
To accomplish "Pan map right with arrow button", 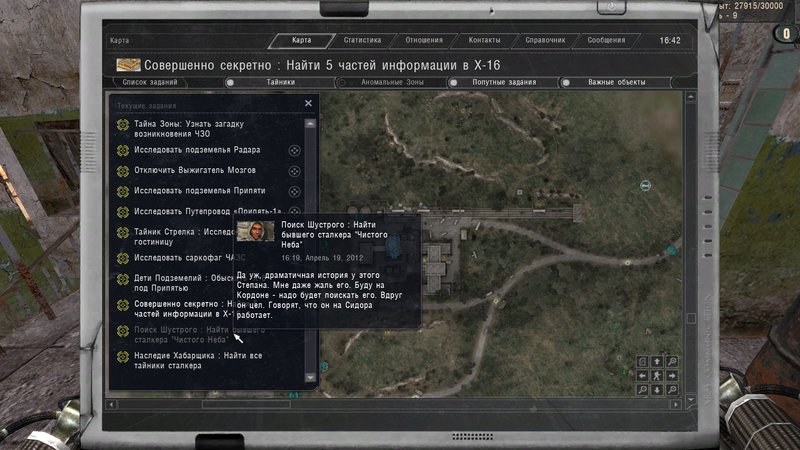I will click(671, 376).
